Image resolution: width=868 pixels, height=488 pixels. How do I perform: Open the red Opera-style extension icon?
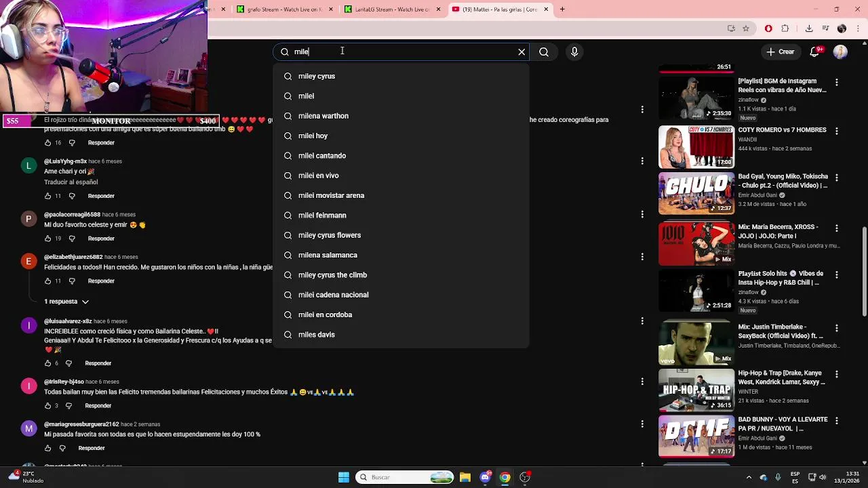pyautogui.click(x=768, y=28)
